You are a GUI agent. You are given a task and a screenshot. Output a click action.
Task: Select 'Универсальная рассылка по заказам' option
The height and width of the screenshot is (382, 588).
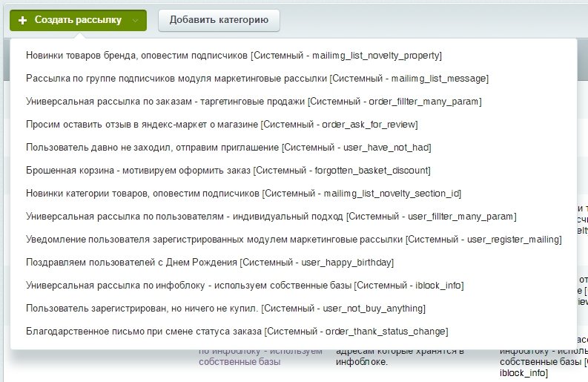[254, 102]
